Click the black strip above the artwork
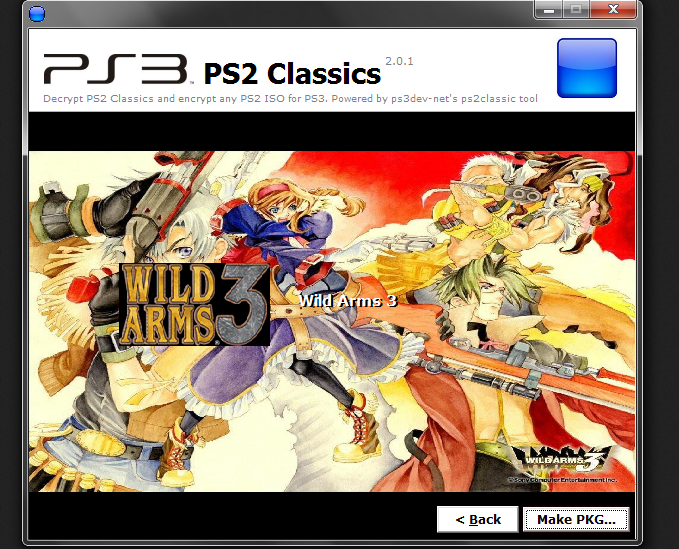The image size is (679, 549). (332, 131)
